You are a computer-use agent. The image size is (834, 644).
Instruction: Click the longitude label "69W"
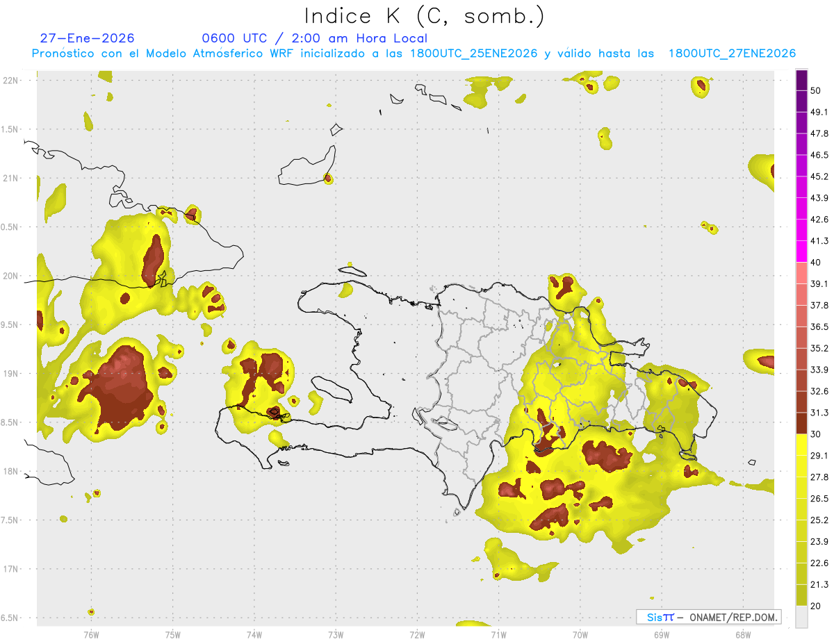click(x=662, y=635)
